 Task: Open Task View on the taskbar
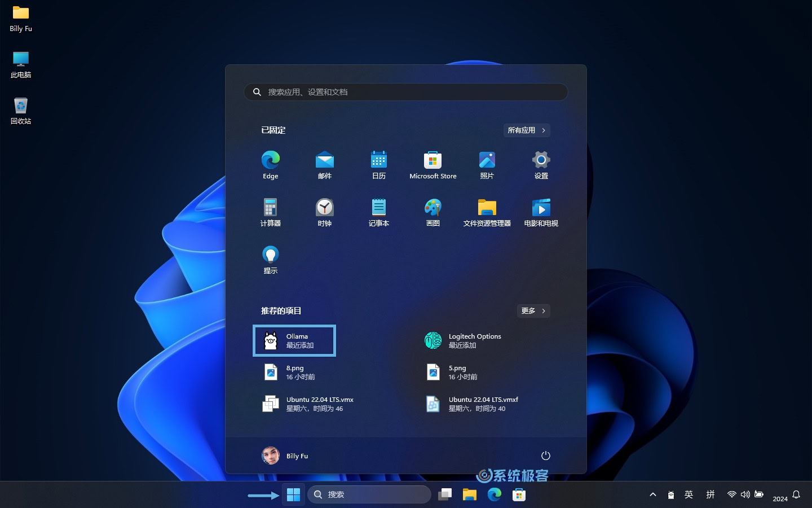[445, 494]
